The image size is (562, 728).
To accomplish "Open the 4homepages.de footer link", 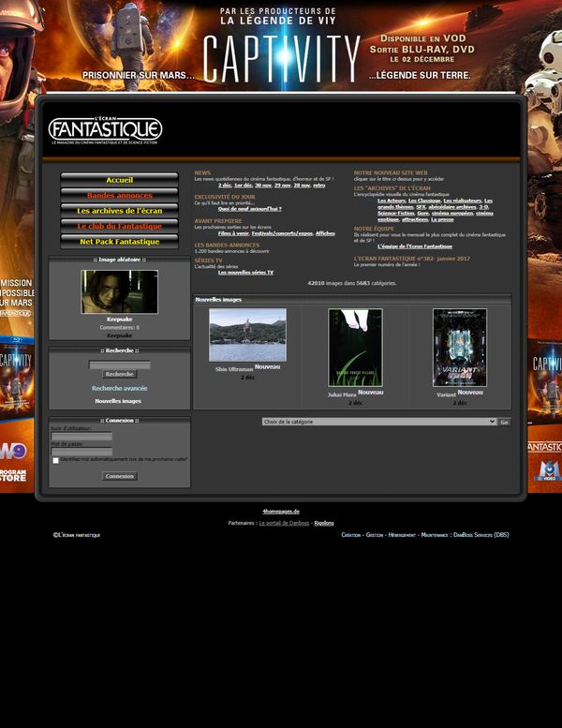I will click(x=281, y=512).
